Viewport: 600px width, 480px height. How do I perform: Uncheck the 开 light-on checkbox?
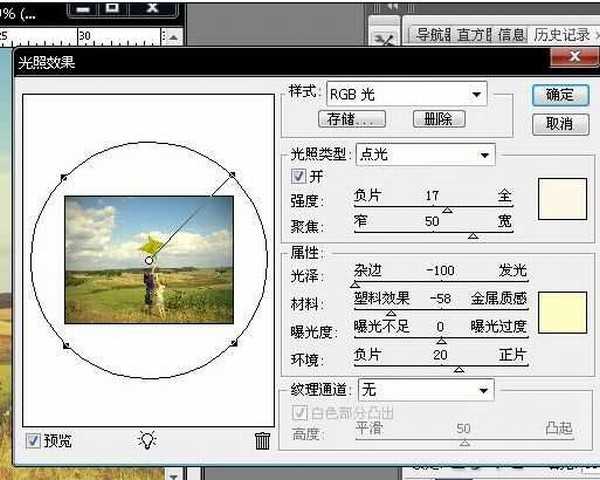[300, 176]
